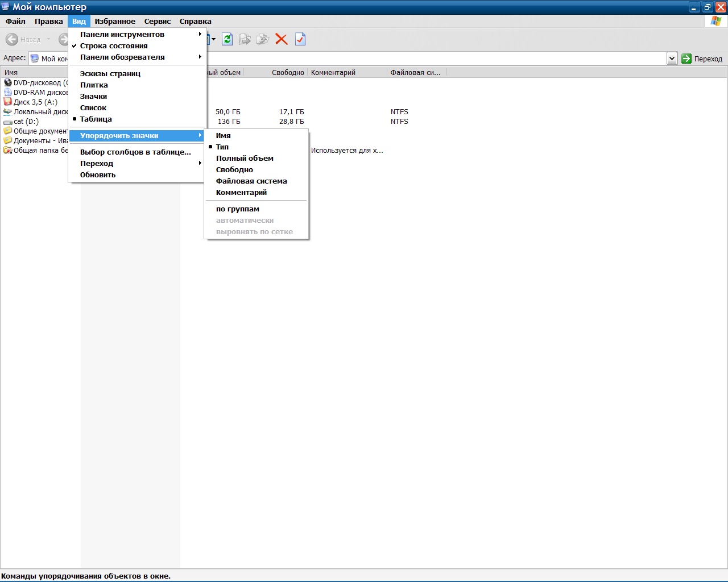Open the Сервис menu

(158, 21)
